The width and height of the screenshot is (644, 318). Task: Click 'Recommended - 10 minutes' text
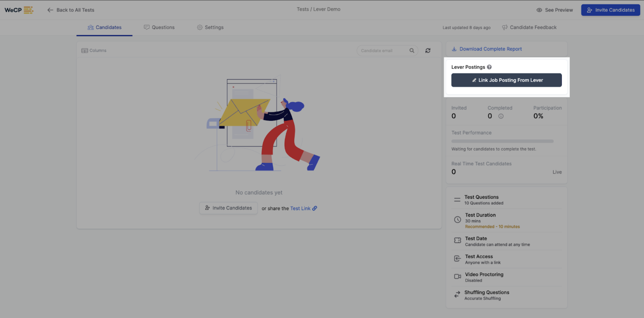click(492, 227)
